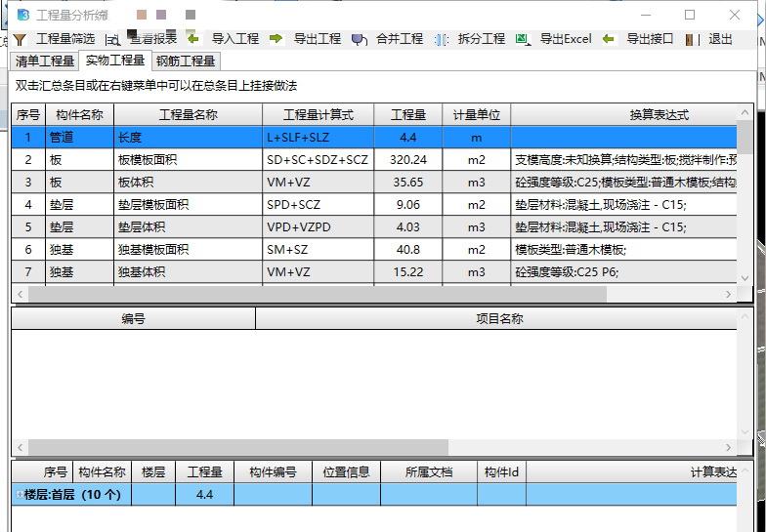Select the 实物工程量 tab
Viewport: 766px width, 532px height.
point(115,61)
